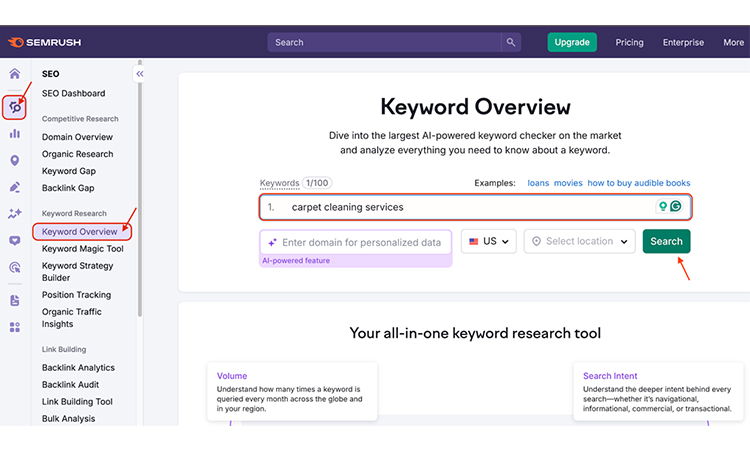Open Backlink Analytics
Image resolution: width=750 pixels, height=450 pixels.
(78, 367)
